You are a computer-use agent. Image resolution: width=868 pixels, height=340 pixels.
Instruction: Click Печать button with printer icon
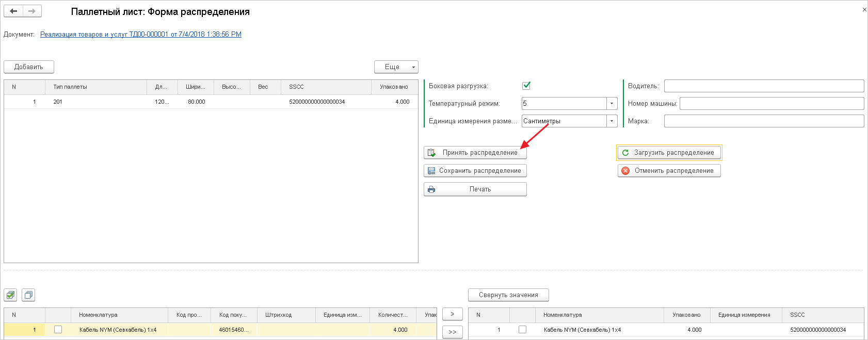475,189
